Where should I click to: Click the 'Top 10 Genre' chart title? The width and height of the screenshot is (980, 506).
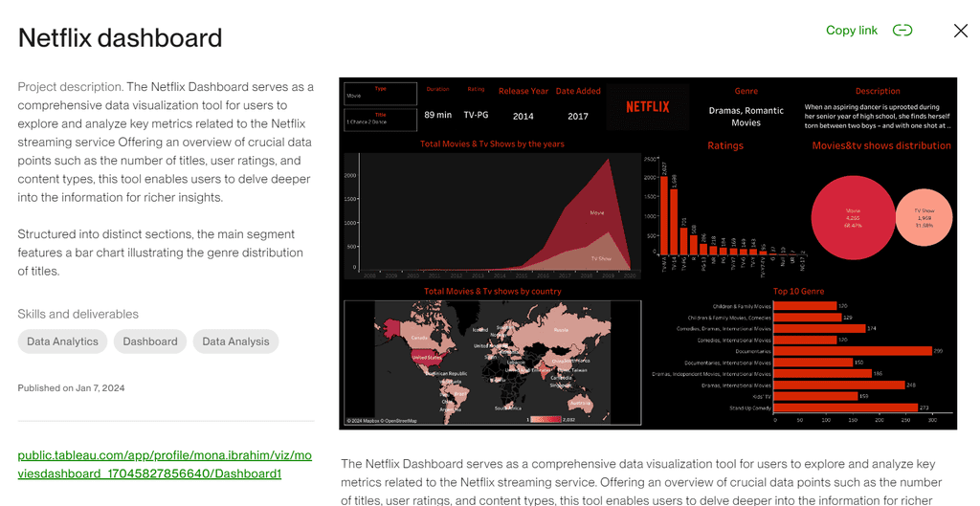pyautogui.click(x=798, y=291)
